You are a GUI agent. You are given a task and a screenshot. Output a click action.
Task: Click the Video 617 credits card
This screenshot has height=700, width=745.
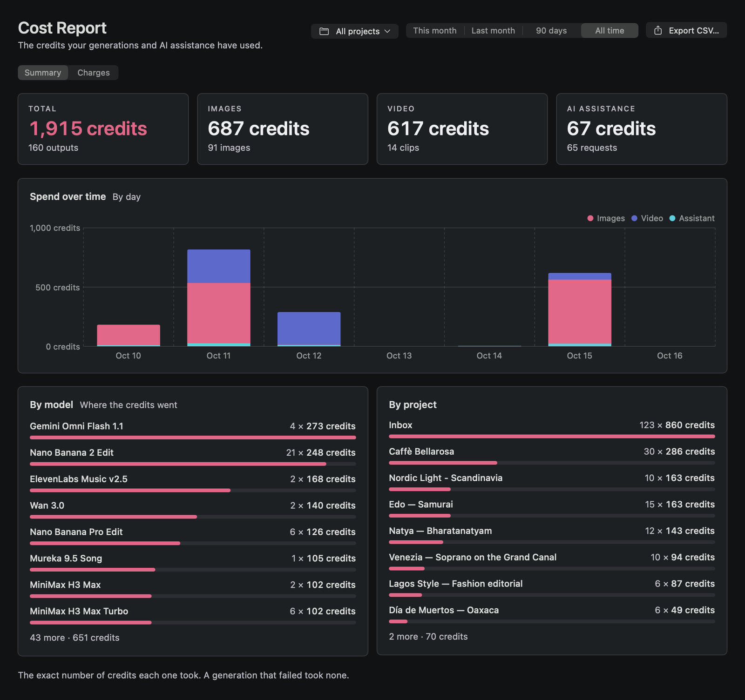[x=462, y=129]
